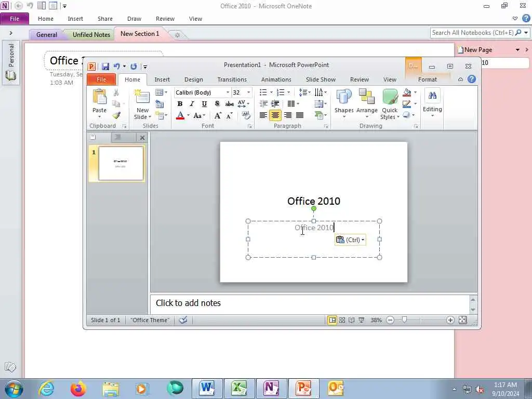The image size is (532, 399).
Task: Click the Undo arrow in PowerPoint
Action: coord(116,66)
